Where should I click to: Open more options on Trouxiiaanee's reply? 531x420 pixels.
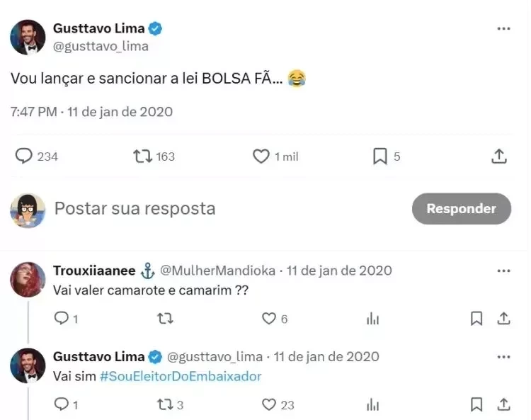pyautogui.click(x=503, y=271)
